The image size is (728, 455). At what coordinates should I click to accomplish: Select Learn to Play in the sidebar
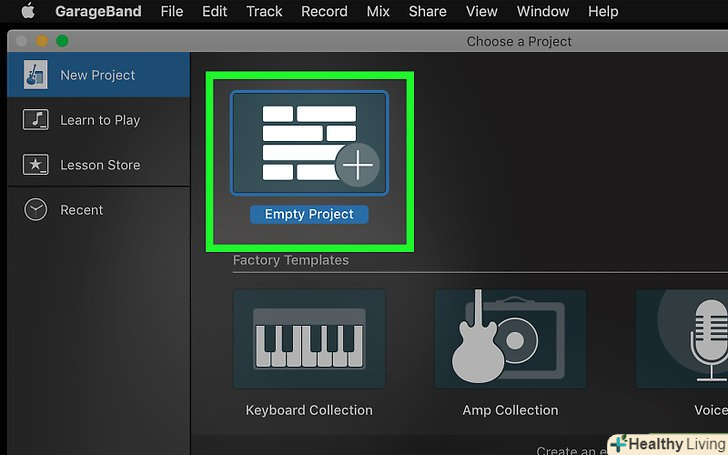click(x=98, y=120)
